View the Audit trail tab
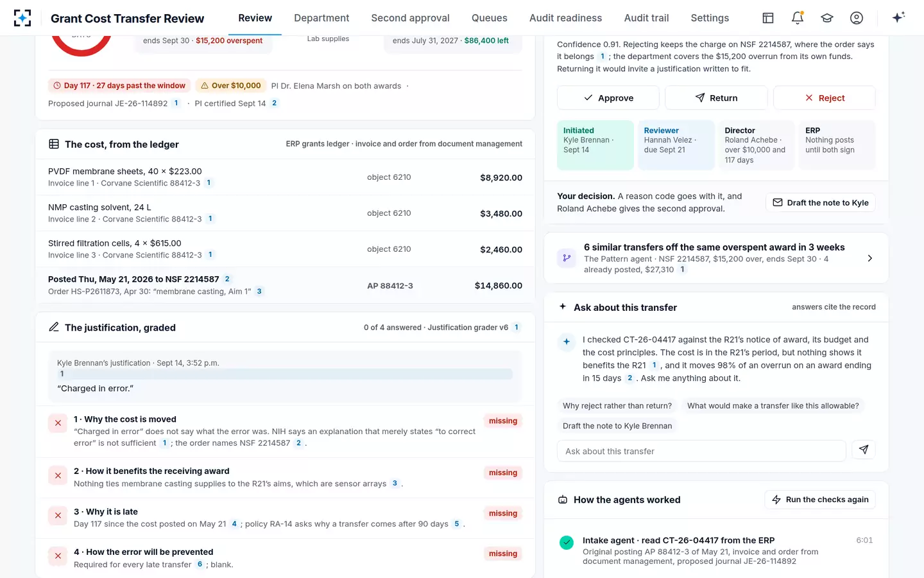 (647, 18)
